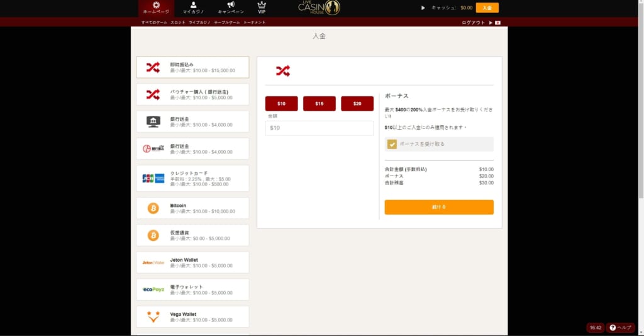Click the shuffle icon in deposit panel header
The width and height of the screenshot is (644, 336).
[283, 70]
